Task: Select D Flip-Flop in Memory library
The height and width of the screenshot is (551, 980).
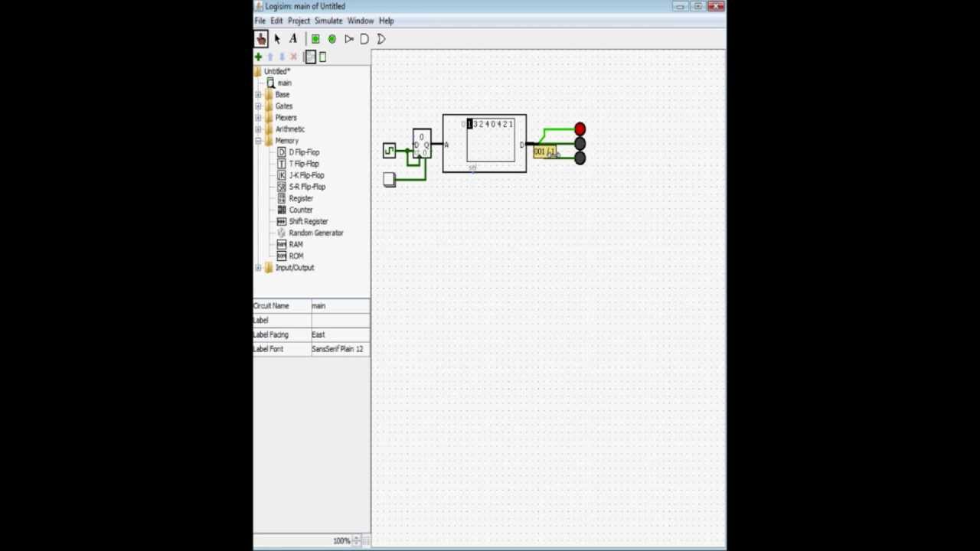Action: (298, 152)
